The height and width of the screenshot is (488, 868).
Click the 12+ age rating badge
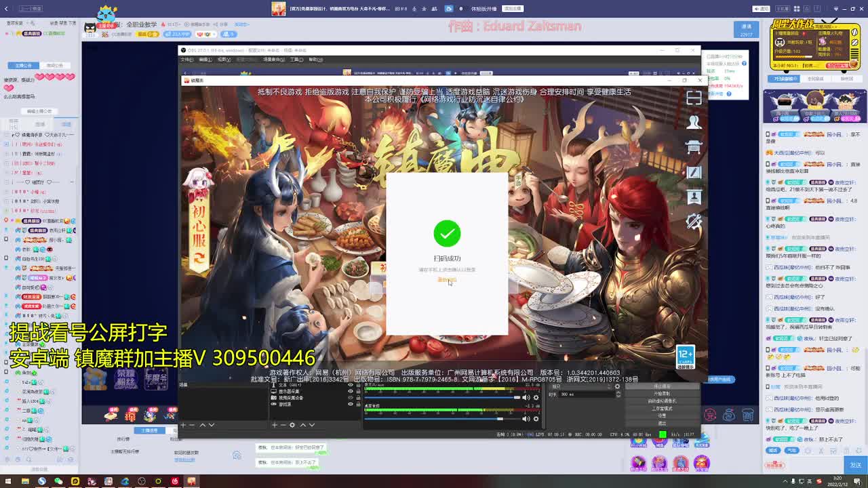[x=685, y=357]
